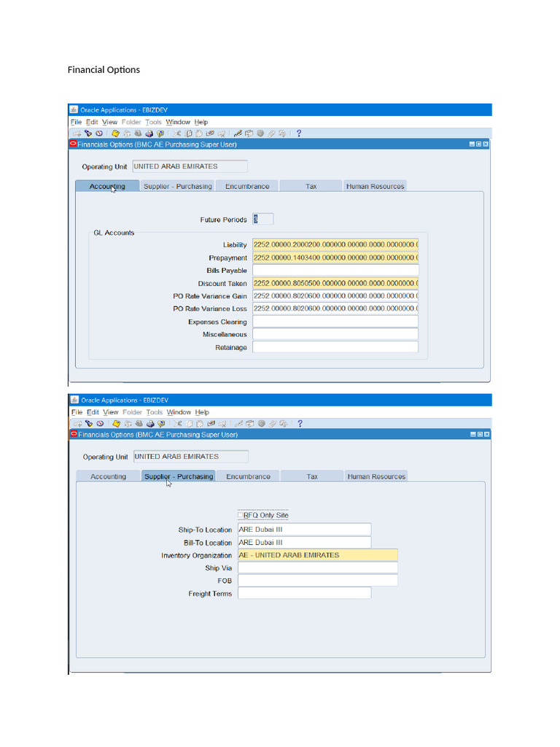Open the View menu in the upper window
560x747 pixels.
[109, 122]
